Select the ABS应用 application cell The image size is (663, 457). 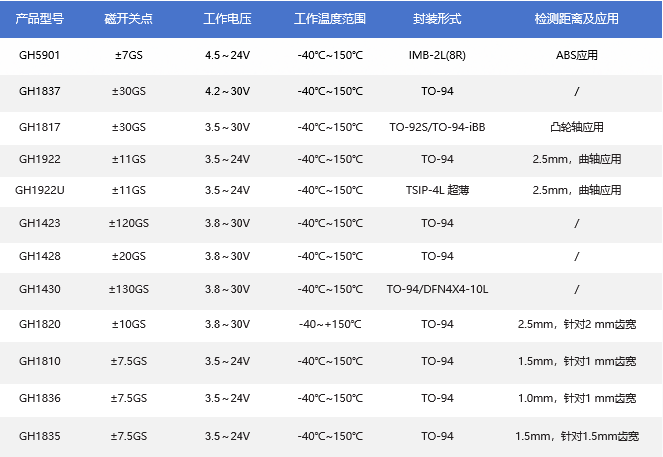tap(577, 55)
